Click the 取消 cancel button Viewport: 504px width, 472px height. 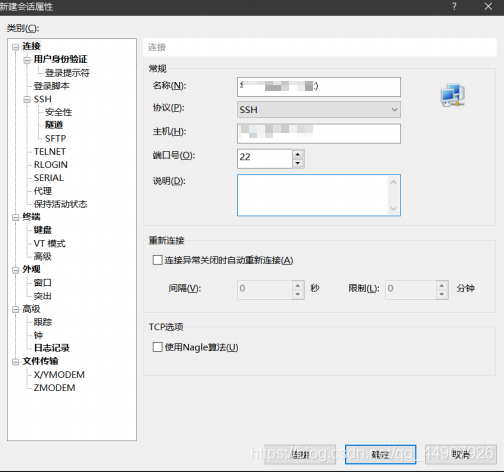pos(461,454)
